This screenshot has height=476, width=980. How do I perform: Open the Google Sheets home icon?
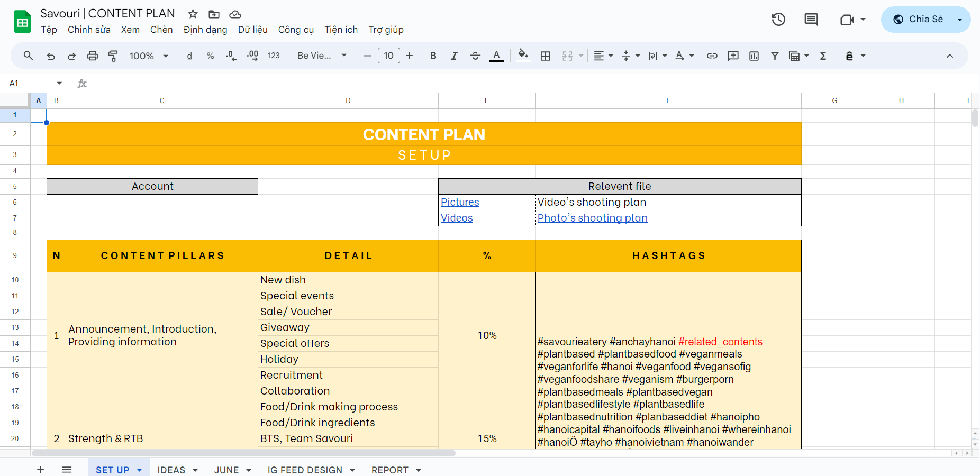pyautogui.click(x=22, y=22)
